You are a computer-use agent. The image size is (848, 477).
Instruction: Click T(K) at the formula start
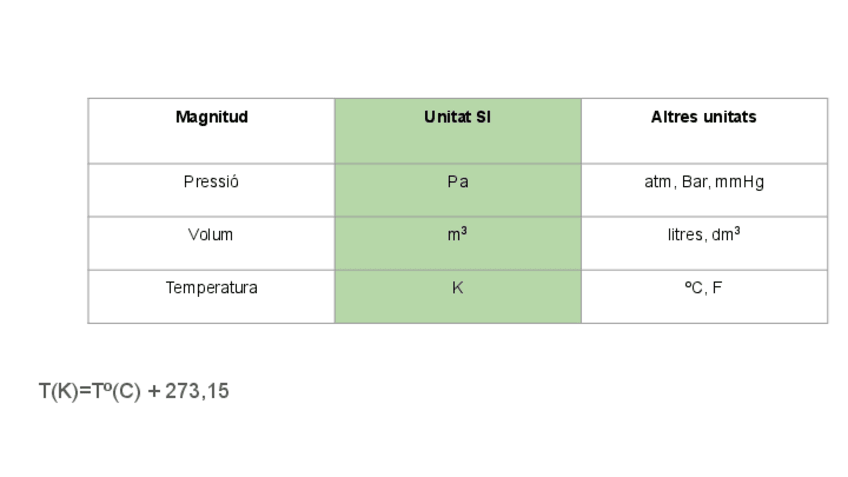[58, 392]
